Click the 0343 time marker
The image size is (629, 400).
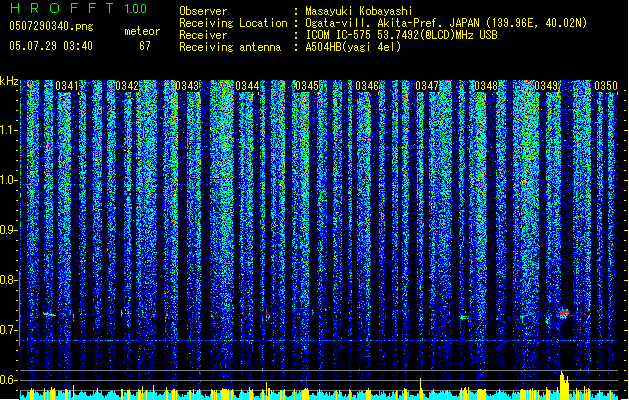click(x=187, y=86)
